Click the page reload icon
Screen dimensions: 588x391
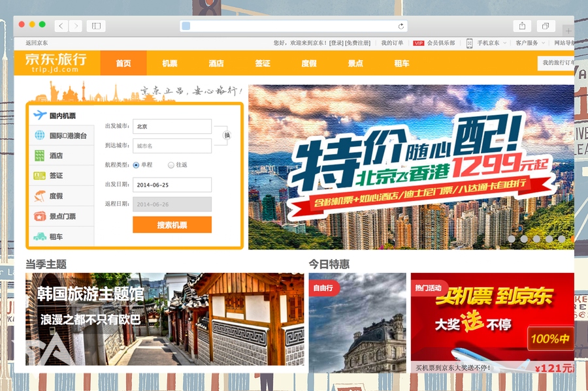(401, 26)
